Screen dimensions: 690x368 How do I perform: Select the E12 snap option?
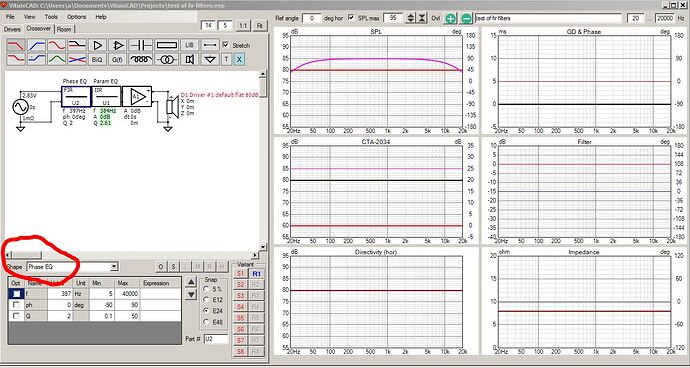tap(206, 300)
